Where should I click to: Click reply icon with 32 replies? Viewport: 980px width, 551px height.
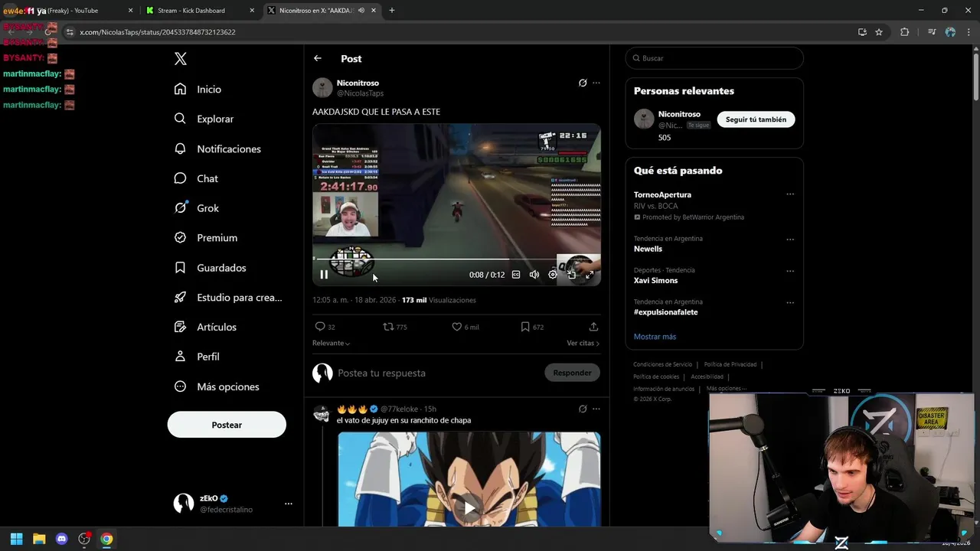[x=320, y=327]
